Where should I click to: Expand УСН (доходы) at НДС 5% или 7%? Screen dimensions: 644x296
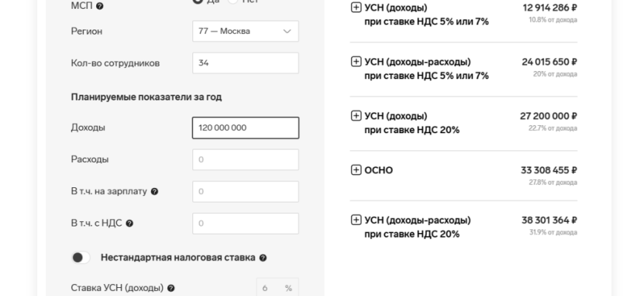coord(355,8)
